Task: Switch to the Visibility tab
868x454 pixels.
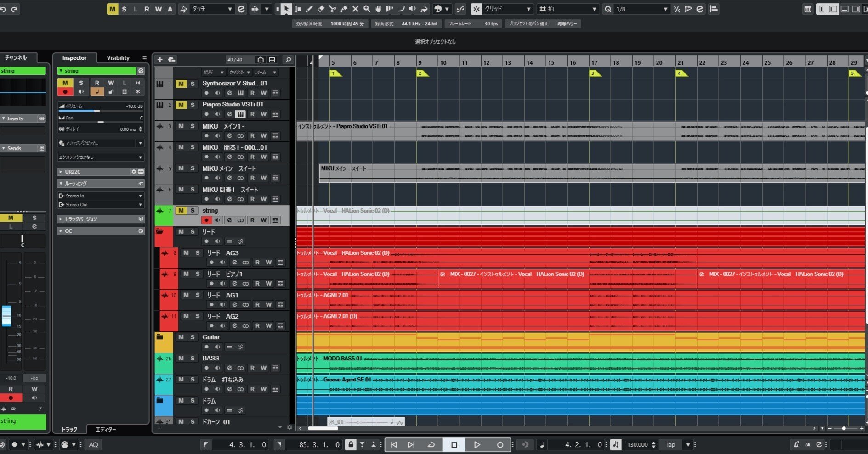Action: (x=118, y=58)
